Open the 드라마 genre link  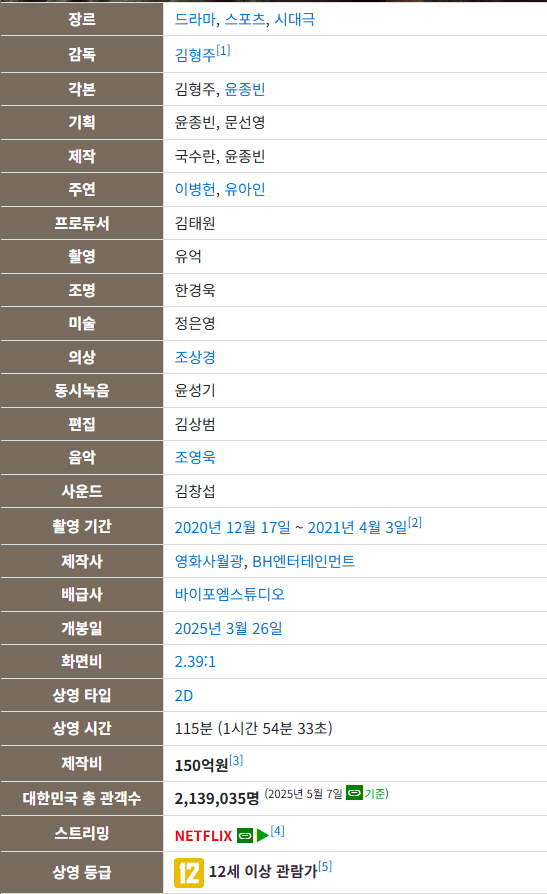coord(195,19)
